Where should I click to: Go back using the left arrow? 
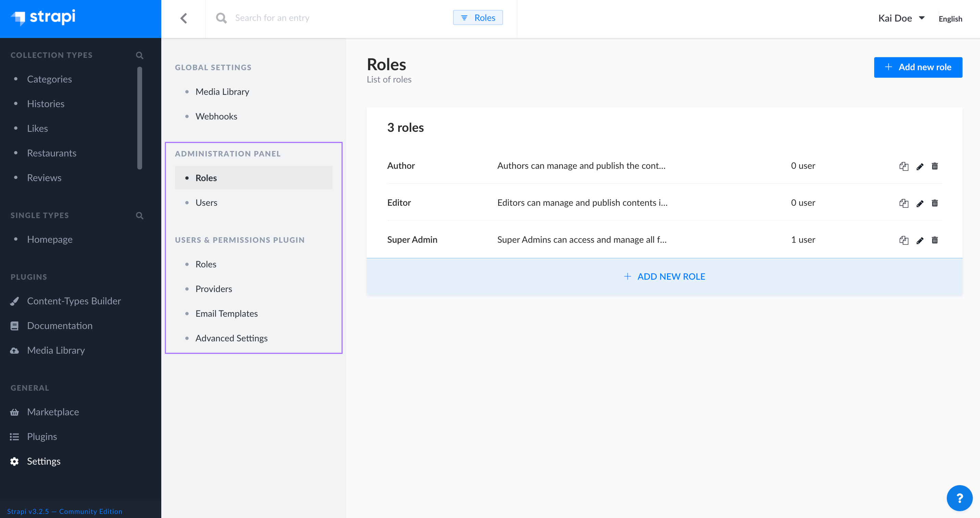click(x=184, y=18)
